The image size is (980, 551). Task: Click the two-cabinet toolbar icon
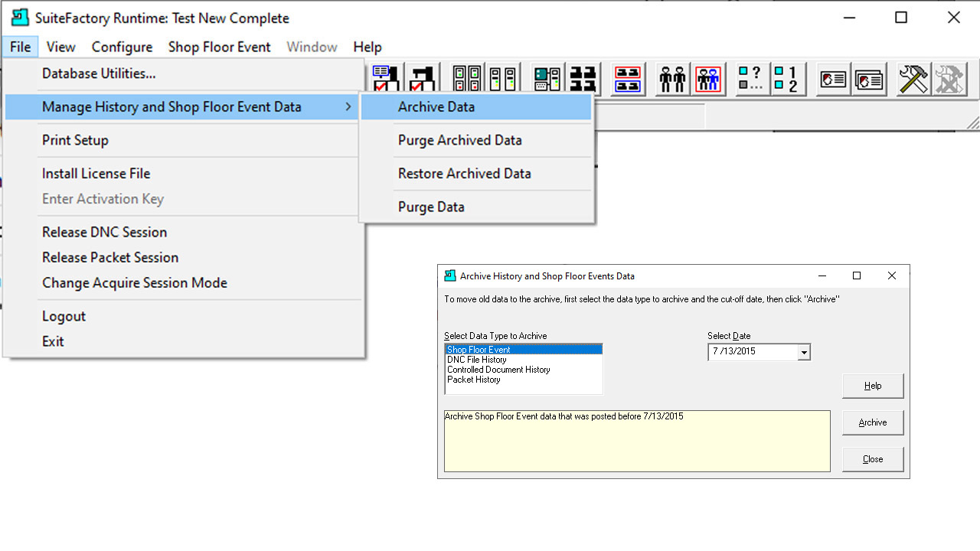(503, 79)
